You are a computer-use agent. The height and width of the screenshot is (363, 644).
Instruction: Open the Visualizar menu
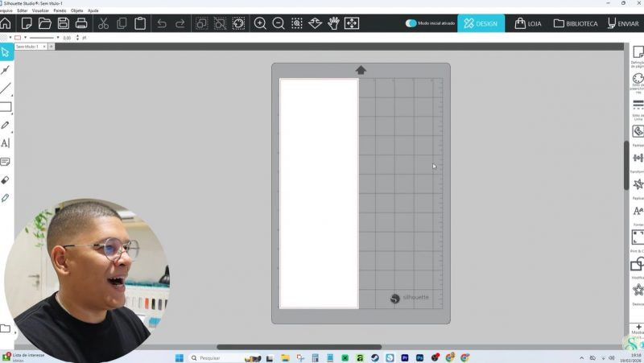(x=40, y=10)
